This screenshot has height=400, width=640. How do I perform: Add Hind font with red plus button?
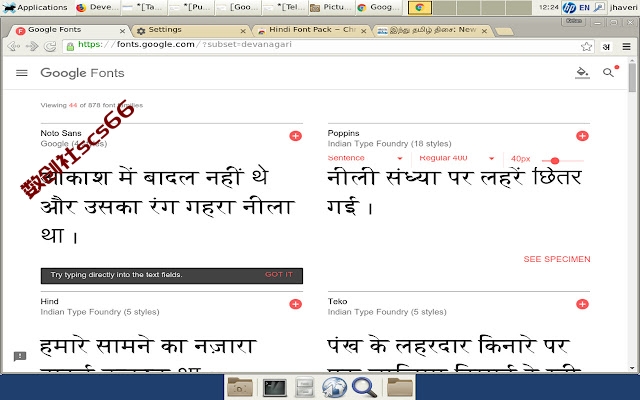coord(296,304)
